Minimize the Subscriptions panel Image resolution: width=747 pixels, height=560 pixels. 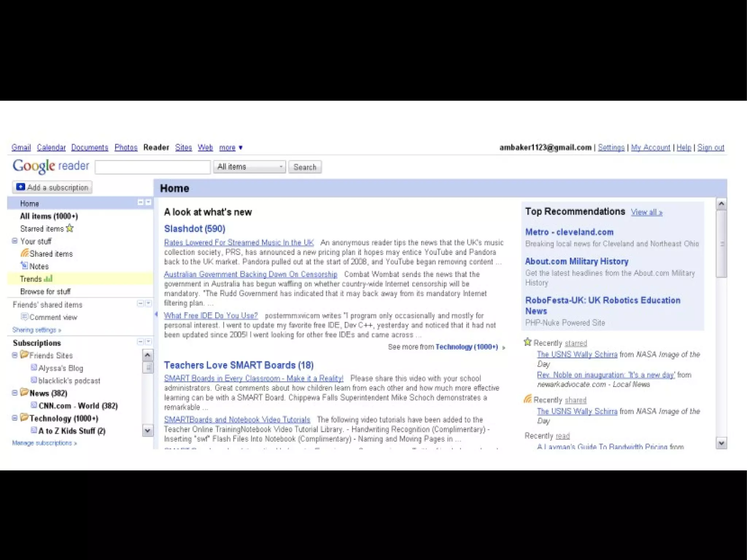point(140,342)
